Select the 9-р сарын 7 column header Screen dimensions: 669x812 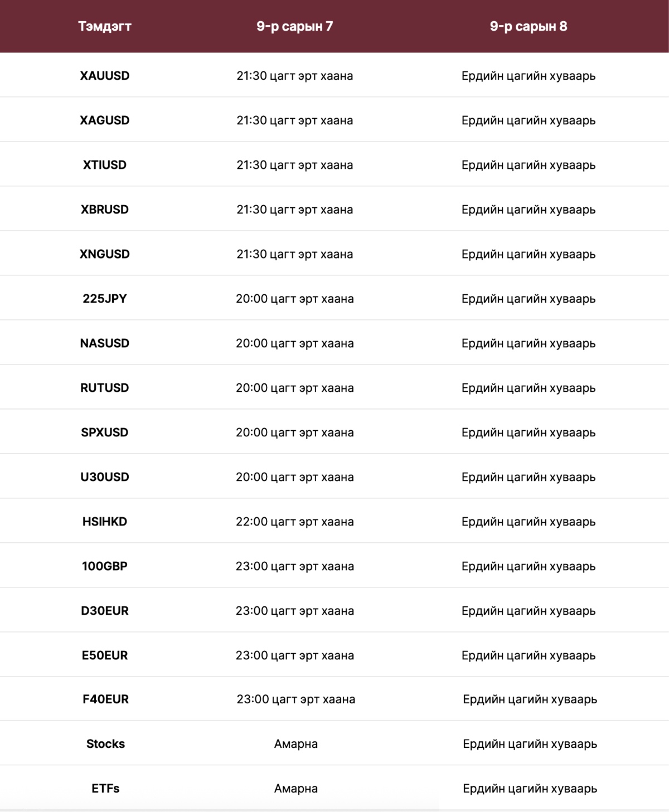[294, 26]
